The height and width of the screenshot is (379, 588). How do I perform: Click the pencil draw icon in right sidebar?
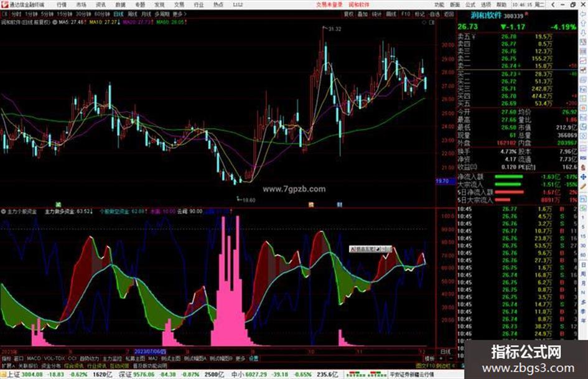584,187
